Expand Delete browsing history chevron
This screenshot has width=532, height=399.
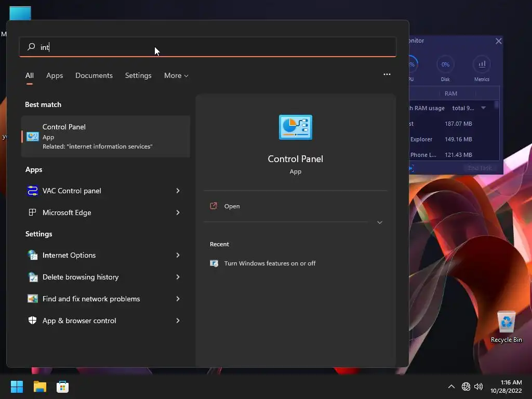(x=178, y=277)
